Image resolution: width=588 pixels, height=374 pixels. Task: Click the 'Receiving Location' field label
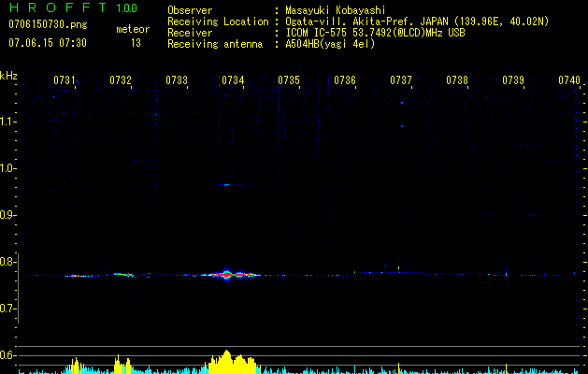[x=218, y=22]
